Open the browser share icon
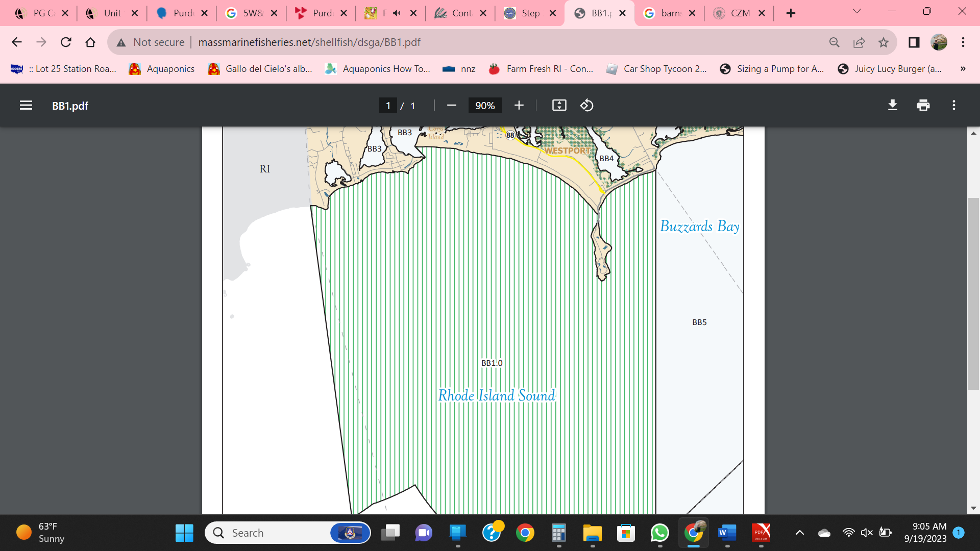Image resolution: width=980 pixels, height=551 pixels. tap(859, 42)
